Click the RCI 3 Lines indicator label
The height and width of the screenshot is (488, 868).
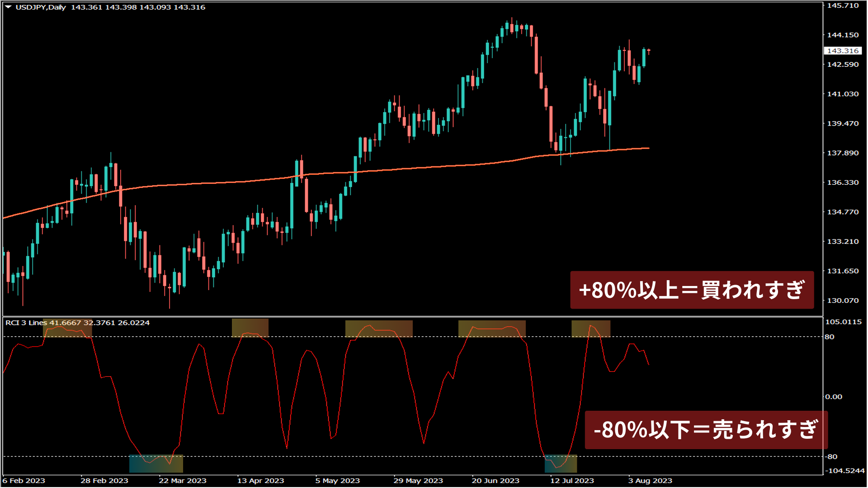coord(26,323)
